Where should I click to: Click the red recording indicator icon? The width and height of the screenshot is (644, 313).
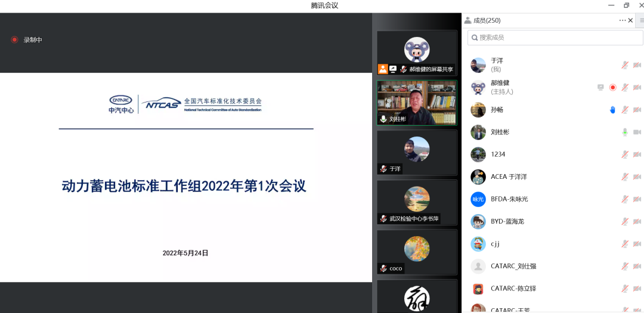[14, 40]
